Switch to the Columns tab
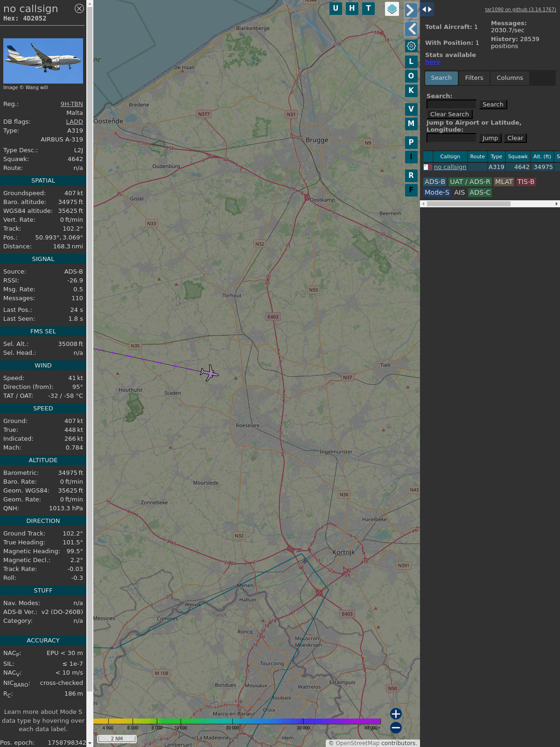 click(510, 78)
